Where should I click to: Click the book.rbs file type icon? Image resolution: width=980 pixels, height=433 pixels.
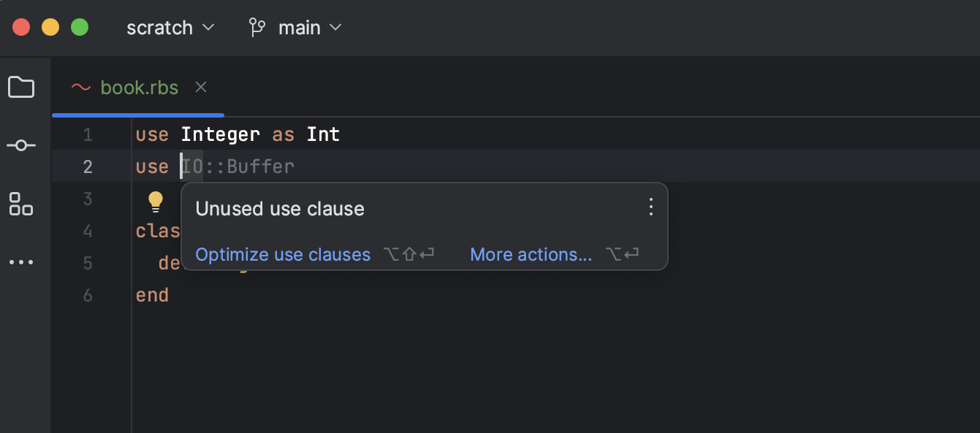click(x=80, y=88)
